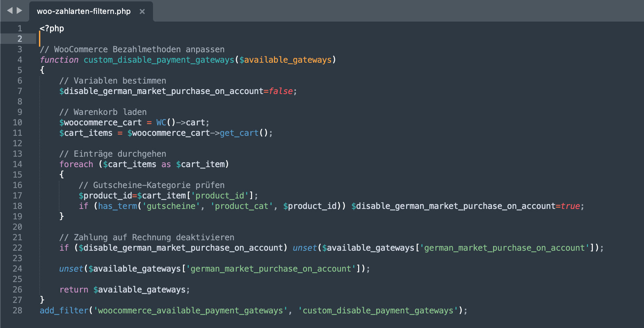
Task: Click line number 14 in the gutter
Action: (x=17, y=164)
